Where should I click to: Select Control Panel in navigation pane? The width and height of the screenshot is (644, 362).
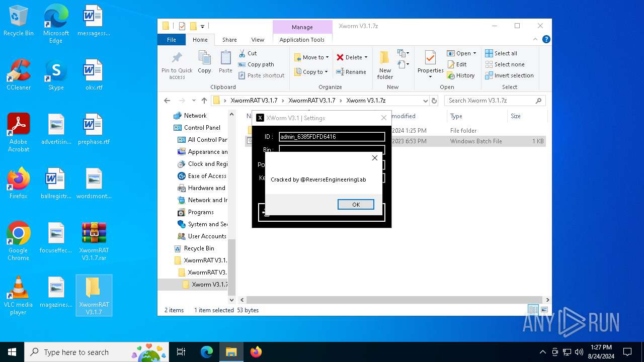click(x=202, y=128)
